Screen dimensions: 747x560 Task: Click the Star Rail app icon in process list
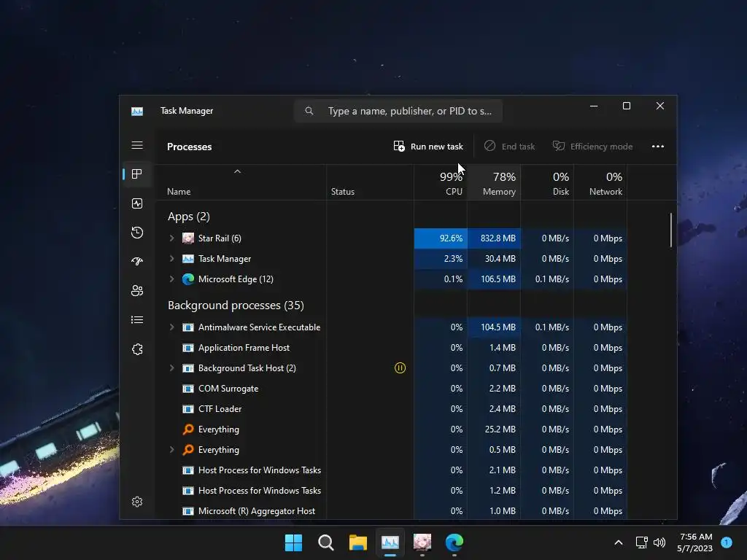pyautogui.click(x=188, y=238)
